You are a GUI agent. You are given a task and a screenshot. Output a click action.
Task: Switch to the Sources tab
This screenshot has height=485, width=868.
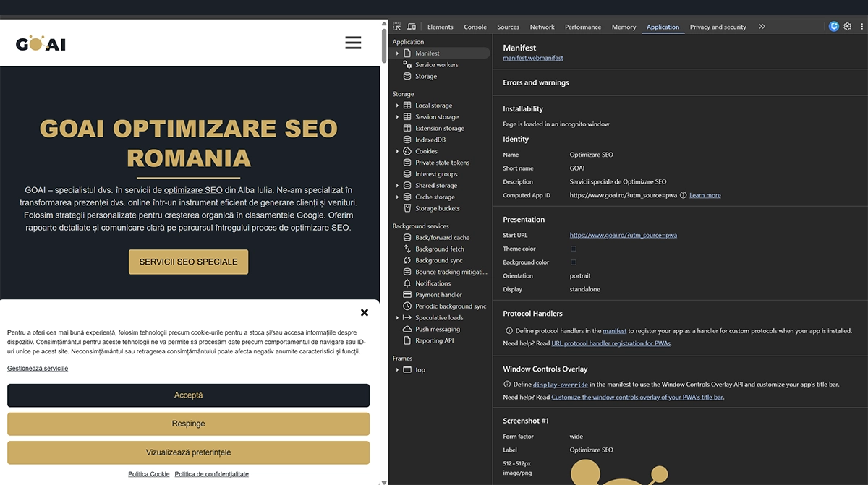pos(509,27)
